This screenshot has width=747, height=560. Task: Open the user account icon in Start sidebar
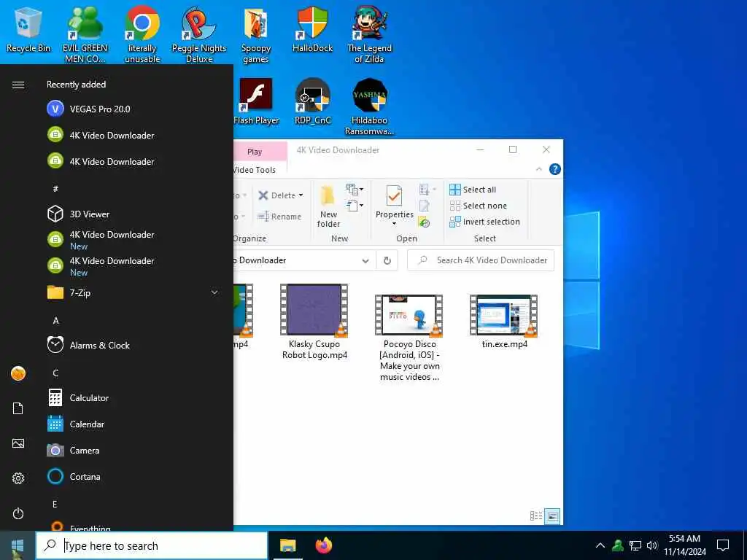click(18, 373)
